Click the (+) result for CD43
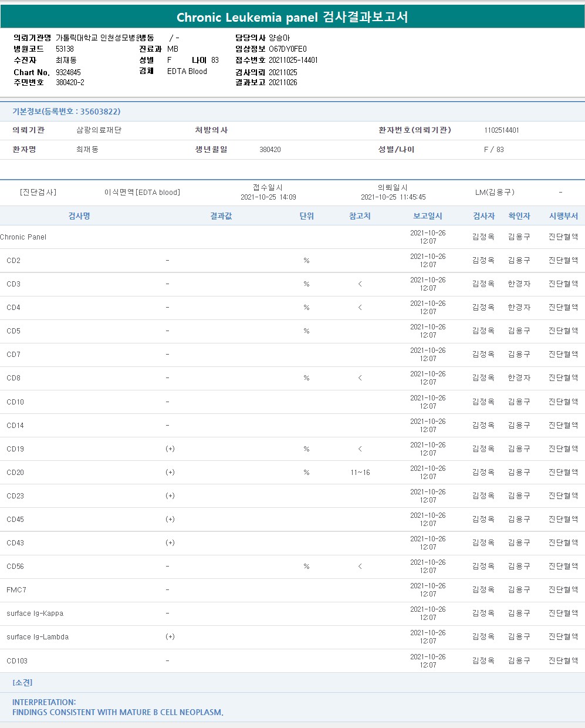The image size is (585, 728). point(170,543)
